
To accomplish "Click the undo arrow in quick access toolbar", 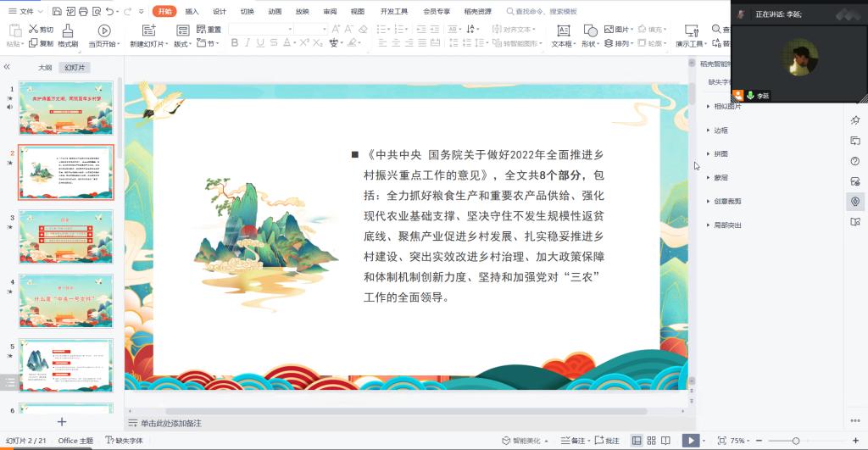I will click(x=112, y=11).
